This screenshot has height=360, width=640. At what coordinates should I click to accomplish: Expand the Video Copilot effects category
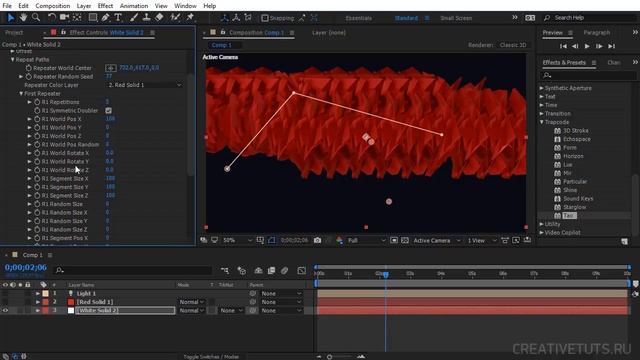click(x=542, y=233)
